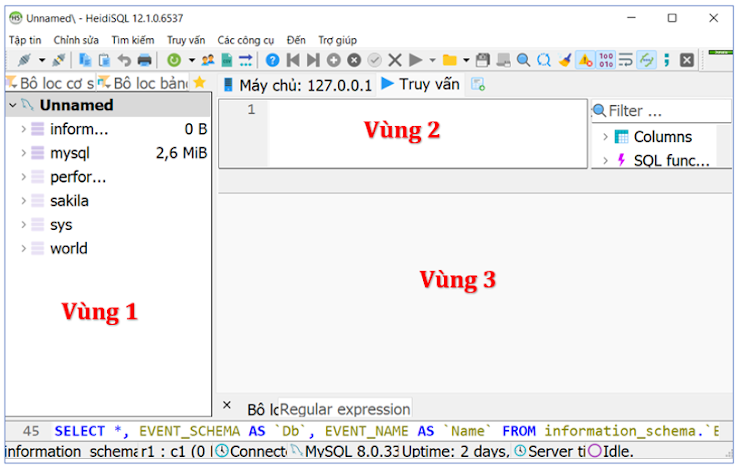Click the favorites star icon
This screenshot has height=468, width=740.
pyautogui.click(x=200, y=82)
